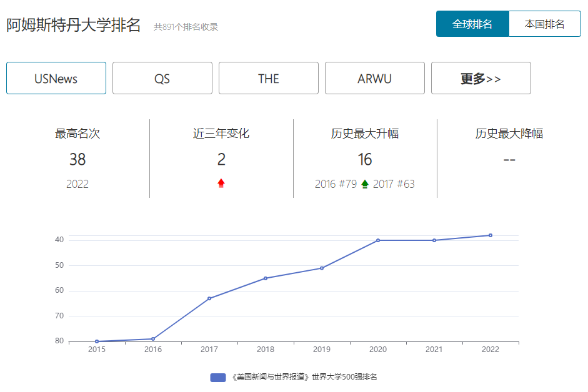Expand more ranking sources via 更多>>

click(x=481, y=78)
